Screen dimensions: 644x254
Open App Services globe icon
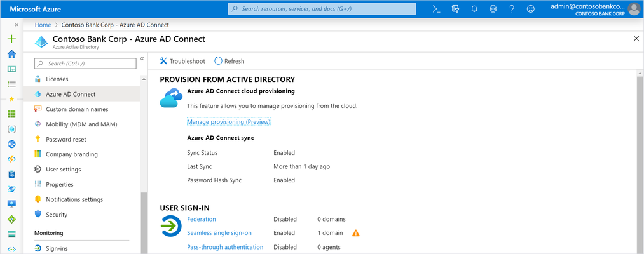[12, 144]
